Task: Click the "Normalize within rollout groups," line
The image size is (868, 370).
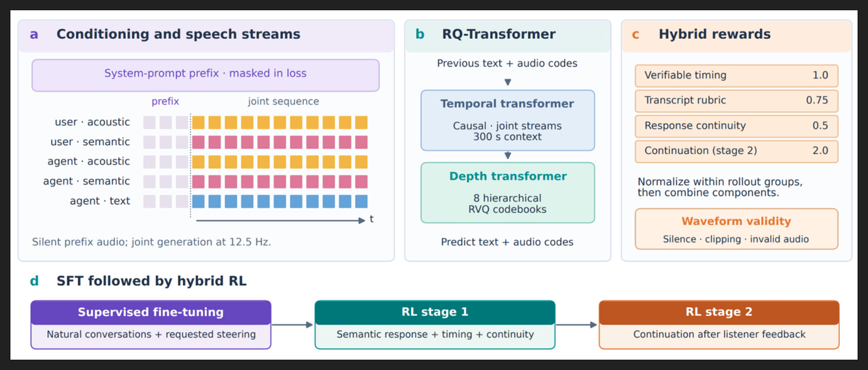Action: [720, 182]
